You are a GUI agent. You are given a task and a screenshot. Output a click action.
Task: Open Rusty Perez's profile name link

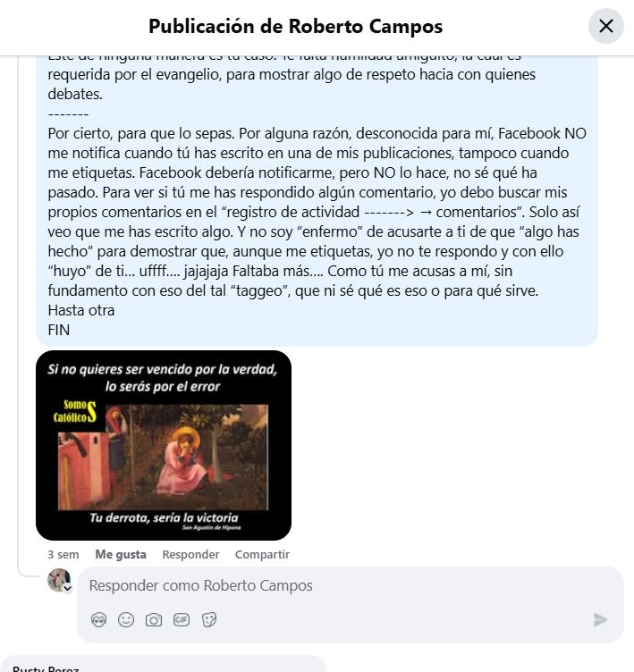46,668
